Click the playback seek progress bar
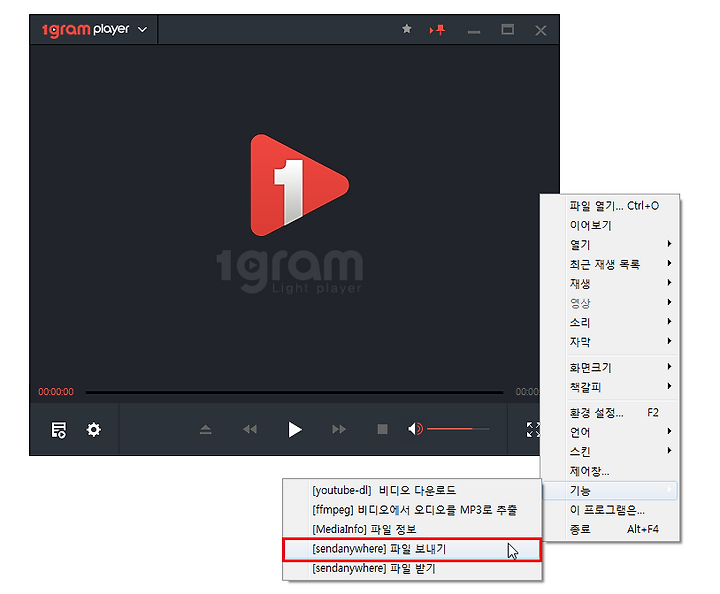720x594 pixels. [x=294, y=392]
